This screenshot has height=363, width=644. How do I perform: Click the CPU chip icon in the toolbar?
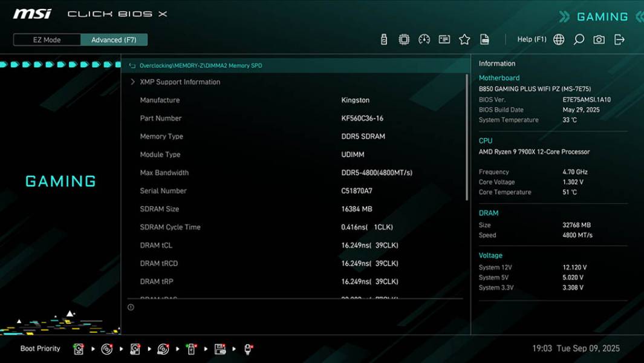(403, 39)
